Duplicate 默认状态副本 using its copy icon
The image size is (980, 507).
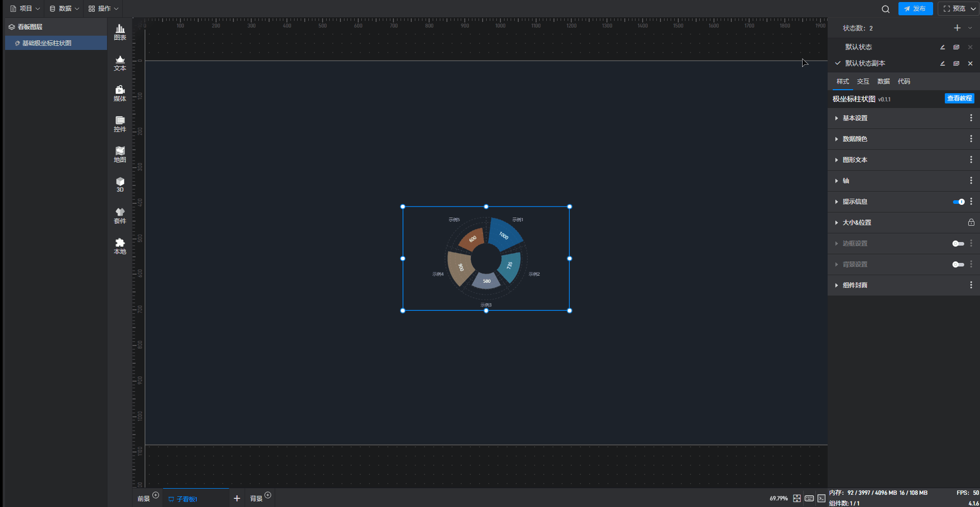point(957,63)
